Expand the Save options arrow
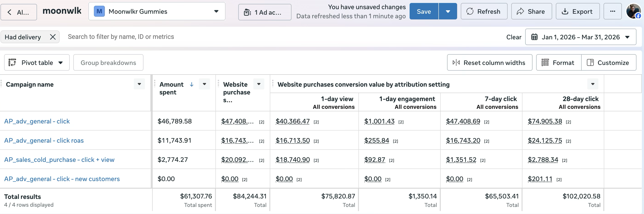This screenshot has height=214, width=644. 448,11
